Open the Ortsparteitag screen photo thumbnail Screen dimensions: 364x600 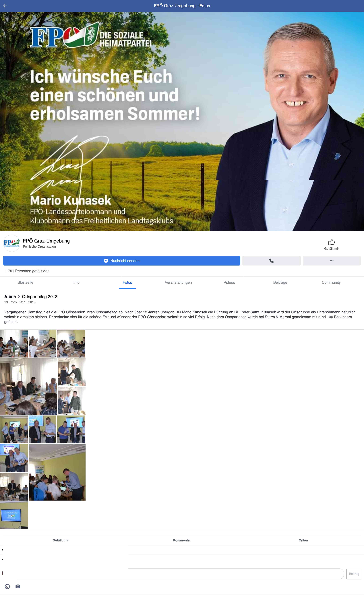coord(14,516)
